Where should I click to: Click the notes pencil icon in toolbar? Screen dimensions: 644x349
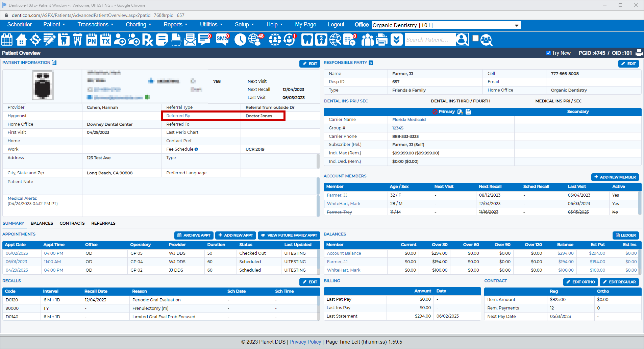tap(49, 40)
